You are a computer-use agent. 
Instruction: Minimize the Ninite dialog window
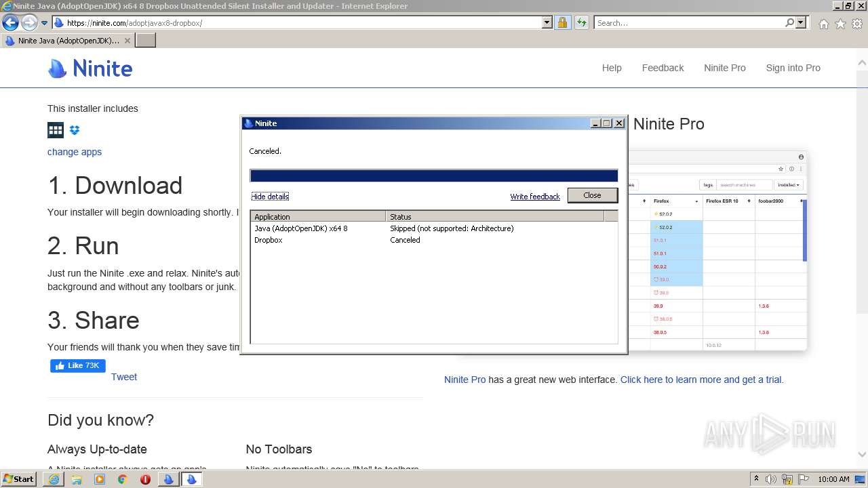pyautogui.click(x=595, y=123)
